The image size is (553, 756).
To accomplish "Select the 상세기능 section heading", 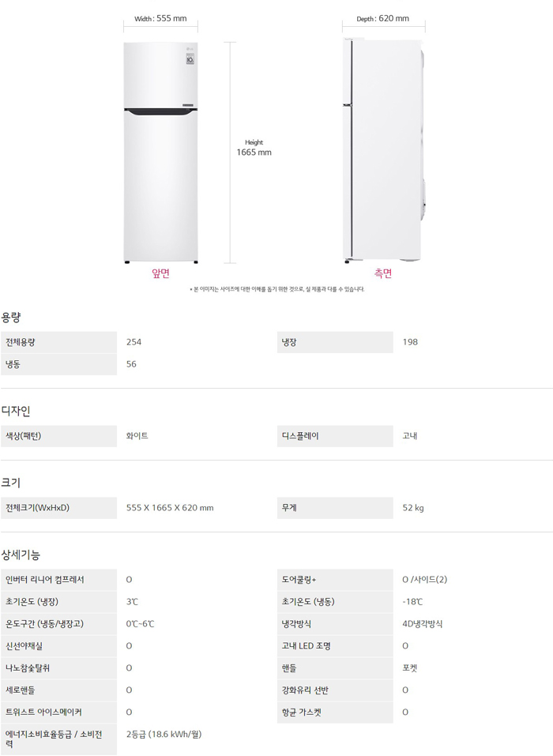I will coord(21,555).
